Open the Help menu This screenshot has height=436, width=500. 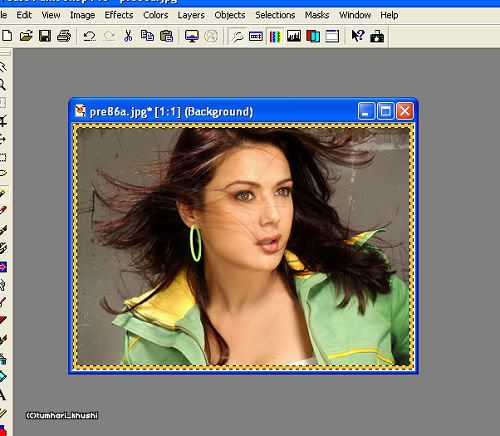click(x=389, y=15)
